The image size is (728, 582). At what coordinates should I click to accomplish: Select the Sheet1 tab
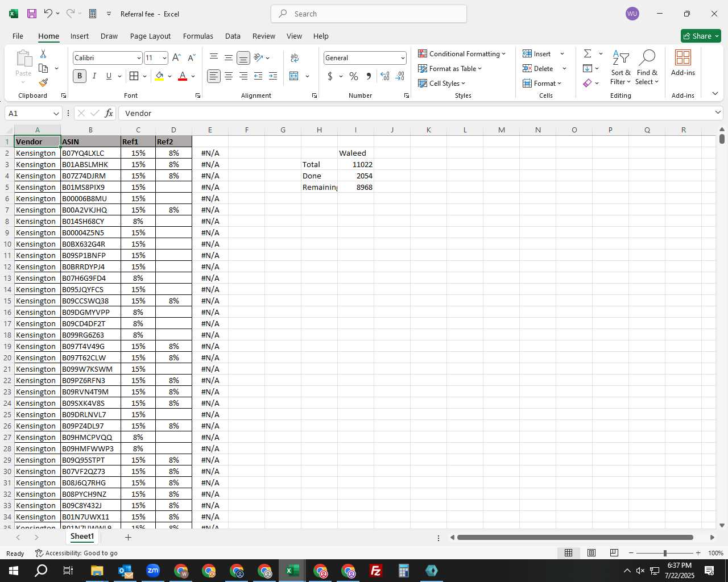click(x=82, y=537)
